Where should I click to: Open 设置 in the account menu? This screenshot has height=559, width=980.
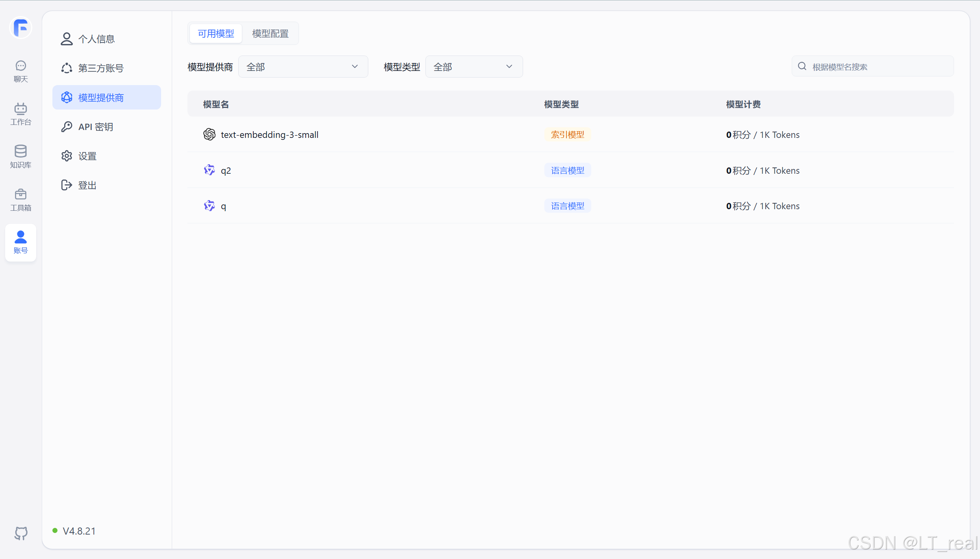coord(87,156)
